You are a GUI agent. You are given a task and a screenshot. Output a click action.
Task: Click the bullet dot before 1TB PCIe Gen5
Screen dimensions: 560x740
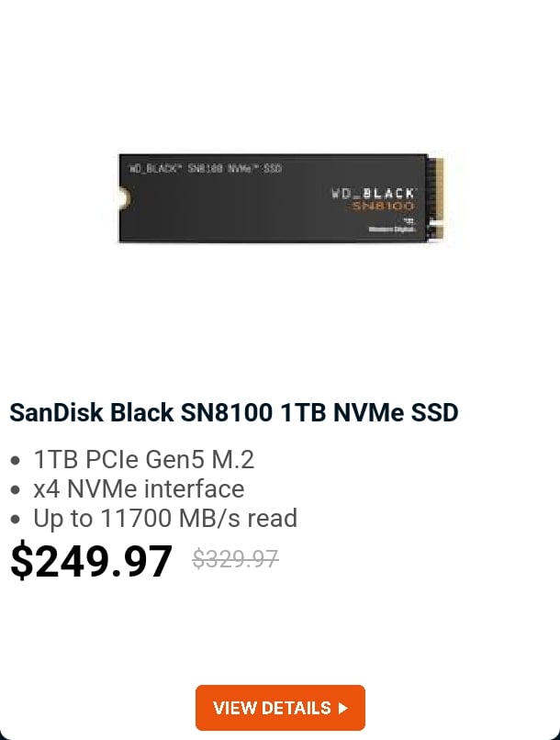coord(15,460)
